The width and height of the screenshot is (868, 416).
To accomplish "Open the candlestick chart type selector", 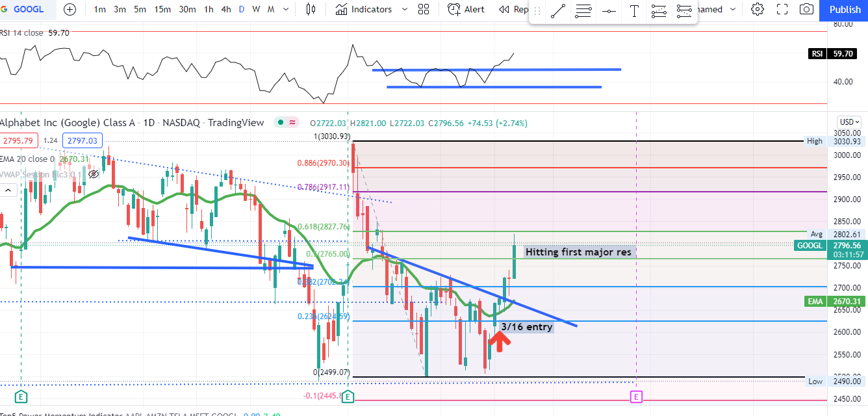I will [311, 9].
